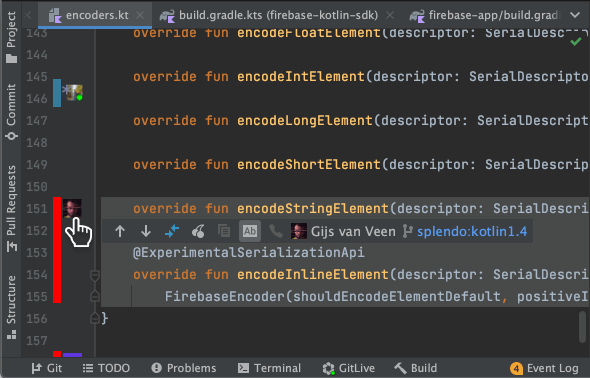
Task: Open the Commit tool window
Action: pyautogui.click(x=11, y=111)
